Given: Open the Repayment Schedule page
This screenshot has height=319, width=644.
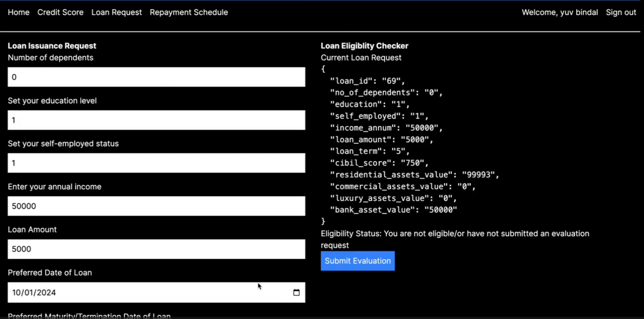Looking at the screenshot, I should click(189, 12).
